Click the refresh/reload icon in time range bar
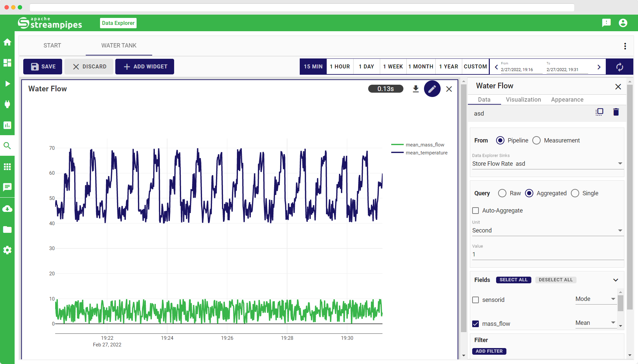This screenshot has height=364, width=638. (619, 66)
